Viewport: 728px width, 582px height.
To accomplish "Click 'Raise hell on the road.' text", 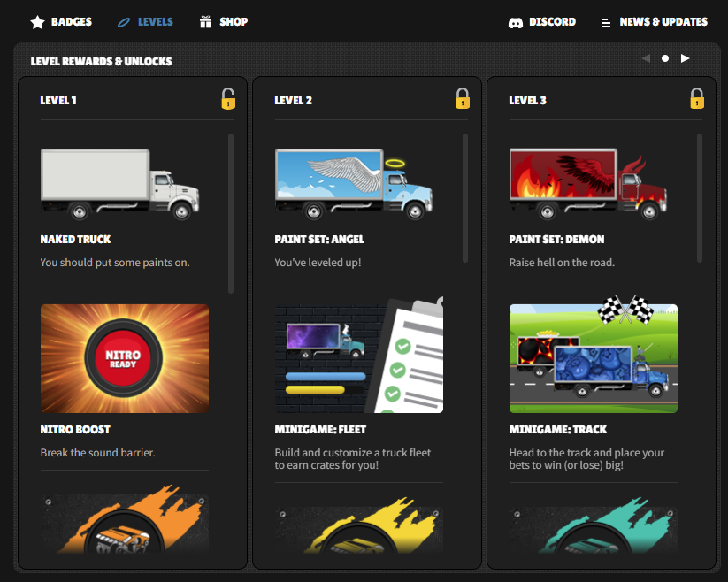I will (562, 263).
